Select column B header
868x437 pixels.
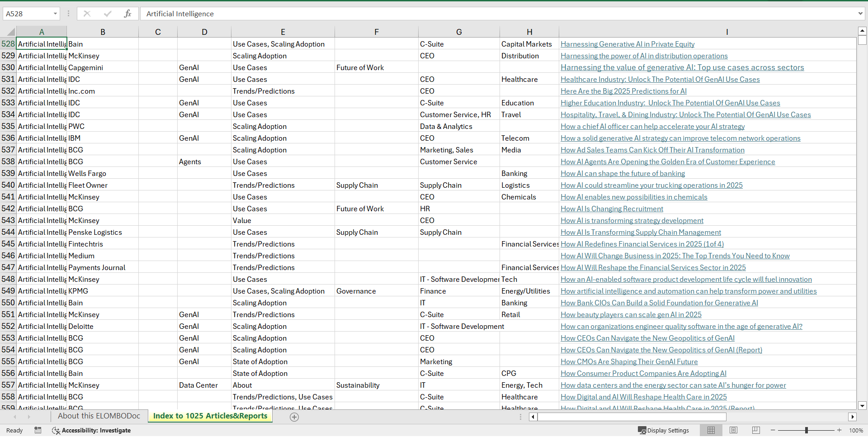click(103, 32)
